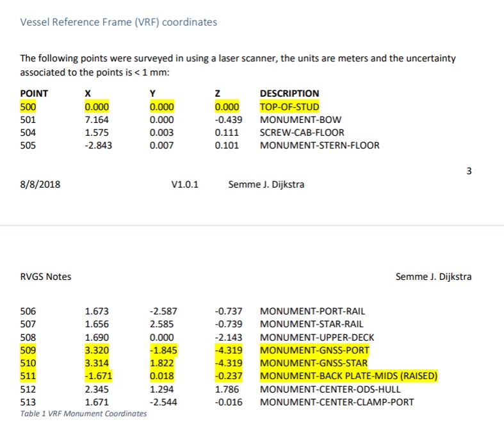504x431 pixels.
Task: Select the MONUMENT-BOW description text
Action: pos(300,120)
